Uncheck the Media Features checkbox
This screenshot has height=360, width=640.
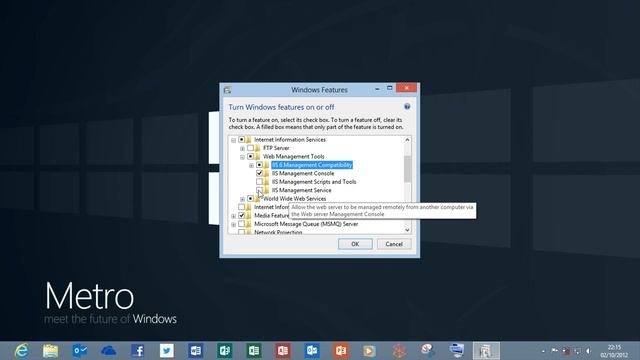[241, 215]
